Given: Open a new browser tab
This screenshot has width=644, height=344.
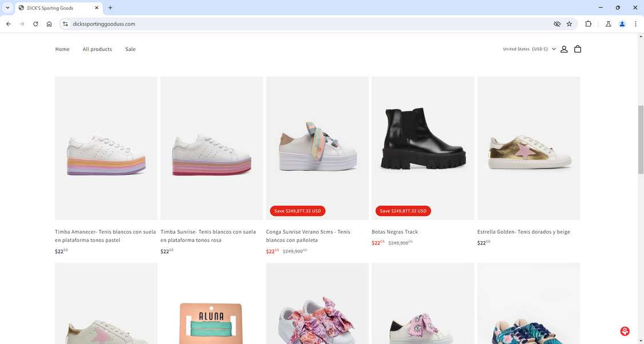Looking at the screenshot, I should pyautogui.click(x=110, y=7).
